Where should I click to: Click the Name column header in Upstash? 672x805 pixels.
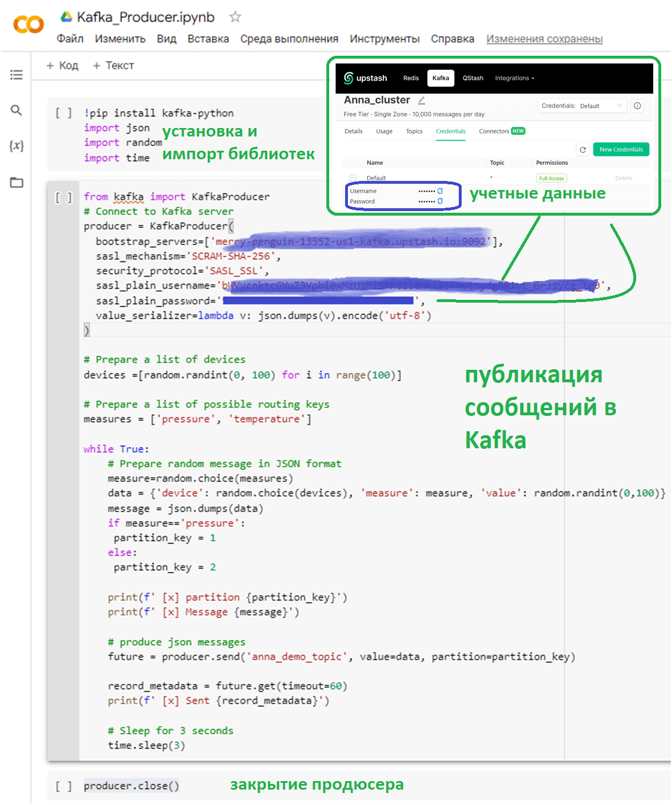click(375, 163)
